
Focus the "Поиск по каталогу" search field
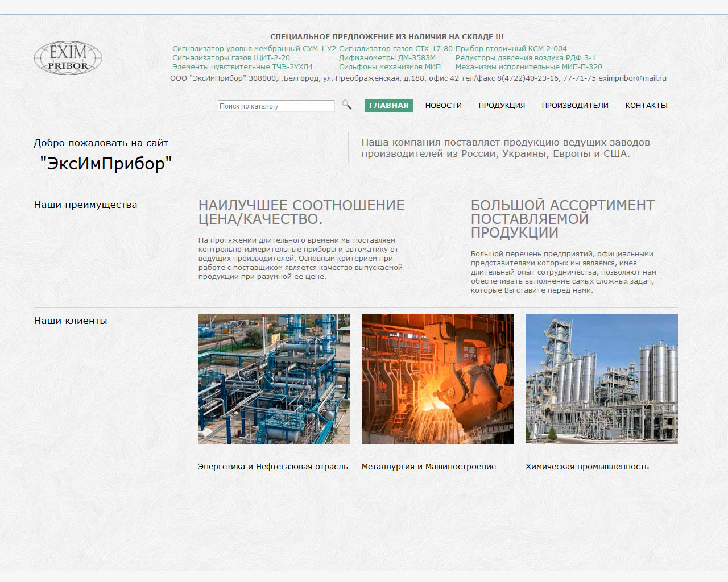[x=276, y=106]
